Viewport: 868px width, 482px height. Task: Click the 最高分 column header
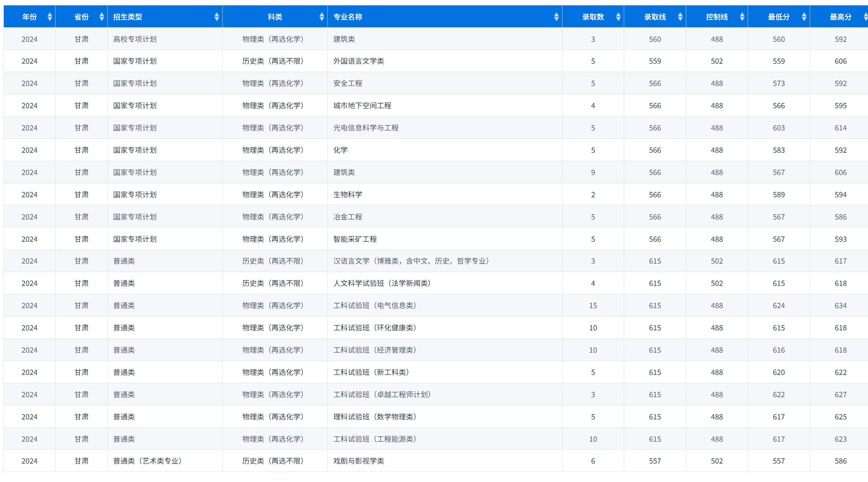coord(840,17)
